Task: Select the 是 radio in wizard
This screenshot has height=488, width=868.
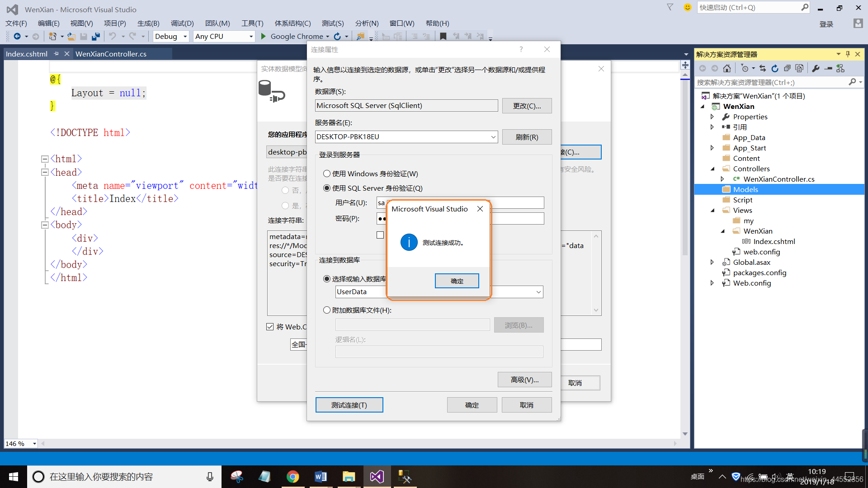Action: (285, 206)
